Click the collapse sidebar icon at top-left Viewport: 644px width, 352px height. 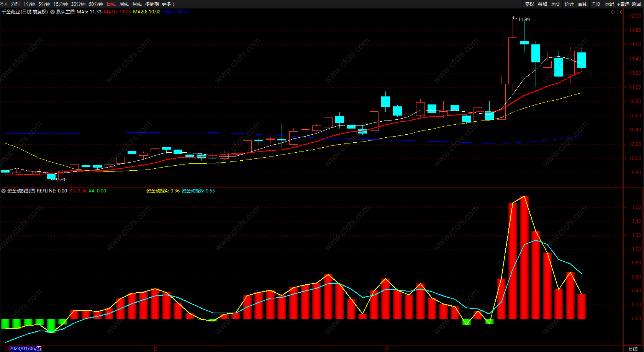point(4,4)
